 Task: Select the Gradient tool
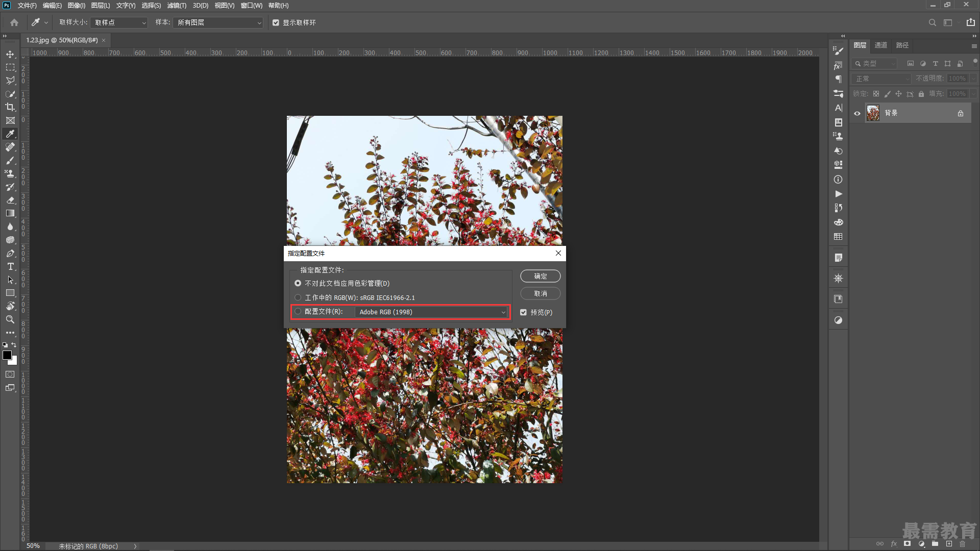(10, 213)
